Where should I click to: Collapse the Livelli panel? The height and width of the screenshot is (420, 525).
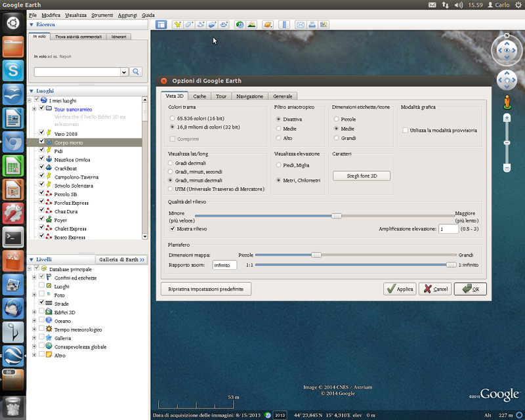pos(31,259)
